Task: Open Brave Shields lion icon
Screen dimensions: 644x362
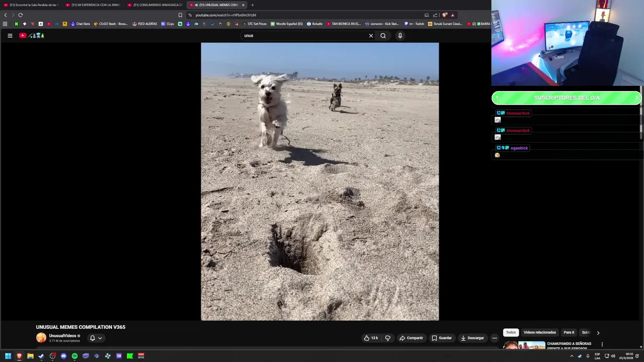Action: click(444, 15)
